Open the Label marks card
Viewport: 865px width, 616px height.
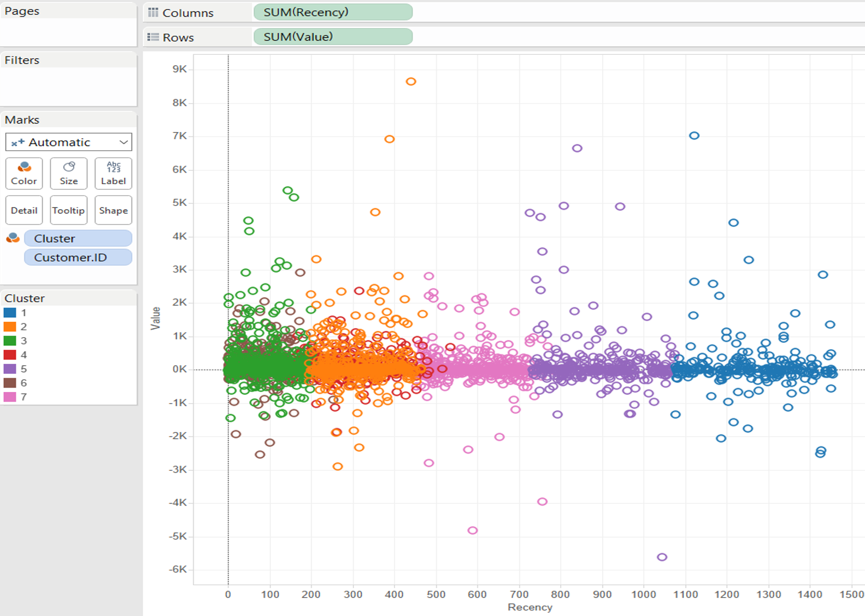[113, 173]
